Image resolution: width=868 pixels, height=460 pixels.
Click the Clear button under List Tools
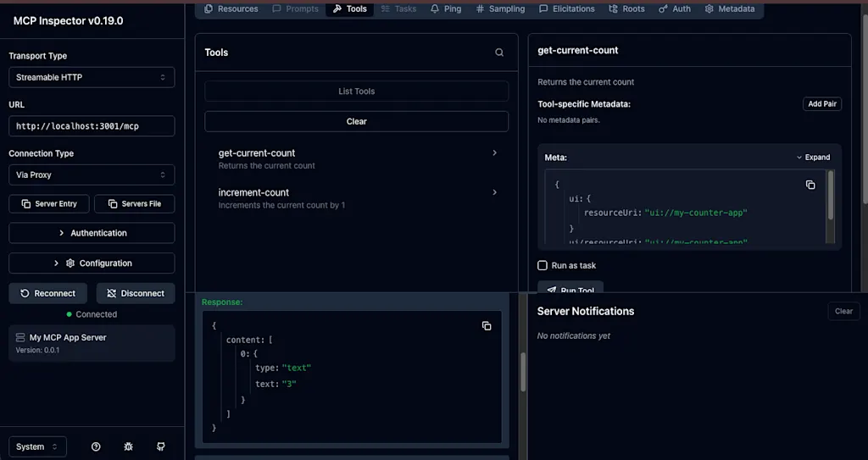(357, 121)
